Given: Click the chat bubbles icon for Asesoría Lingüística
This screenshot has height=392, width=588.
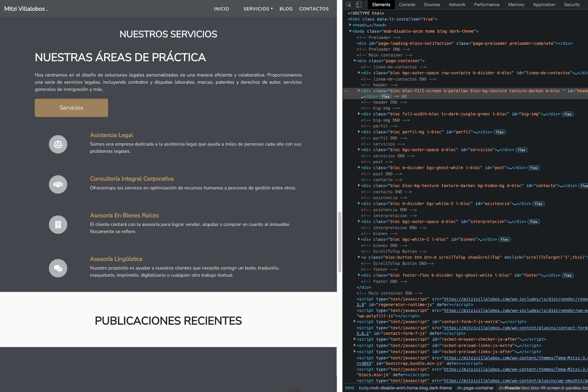Looking at the screenshot, I should point(58,268).
